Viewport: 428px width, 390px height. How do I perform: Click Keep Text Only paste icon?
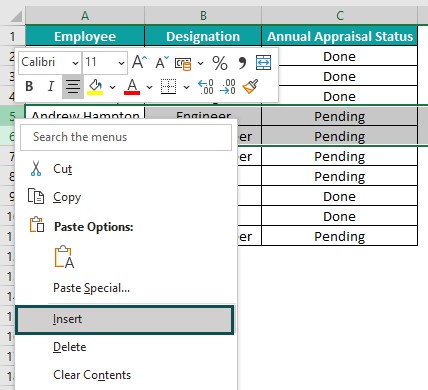click(x=64, y=257)
